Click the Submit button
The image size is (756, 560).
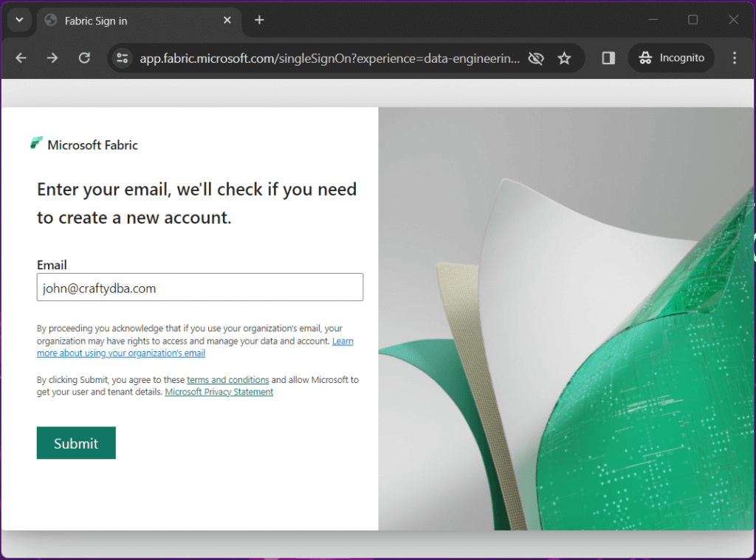(x=76, y=443)
